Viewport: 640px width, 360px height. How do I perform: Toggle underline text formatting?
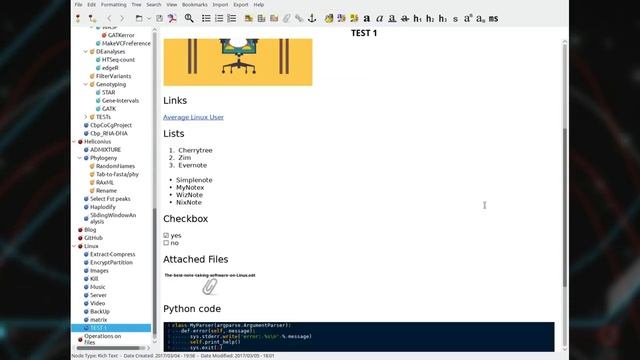point(392,18)
